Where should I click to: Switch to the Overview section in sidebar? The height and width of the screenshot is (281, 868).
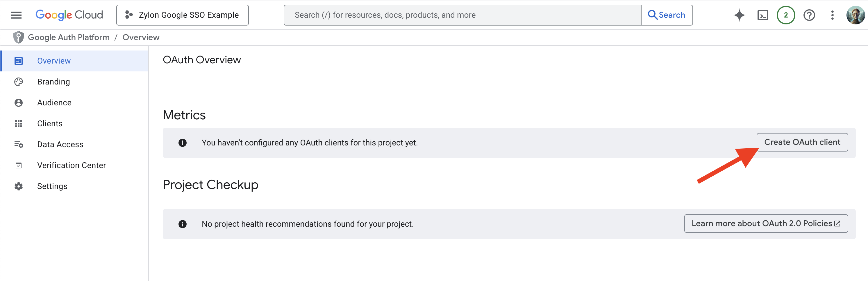53,61
